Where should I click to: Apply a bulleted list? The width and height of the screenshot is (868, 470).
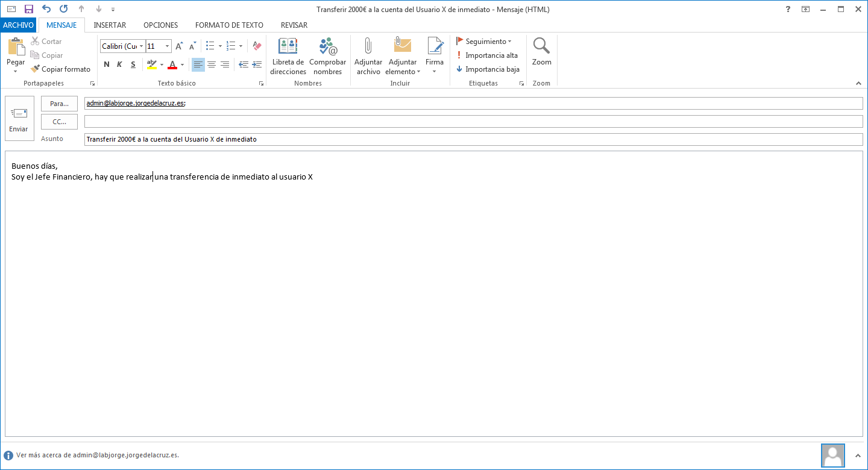pos(210,46)
